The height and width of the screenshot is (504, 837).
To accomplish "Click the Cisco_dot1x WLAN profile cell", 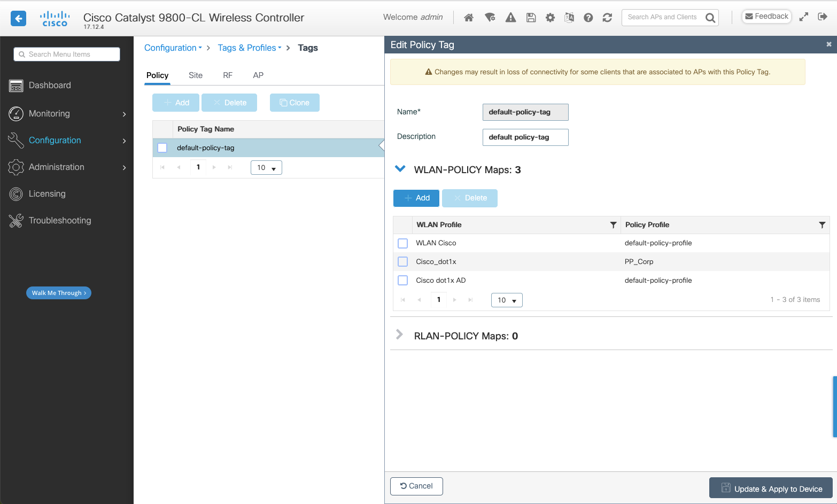I will [x=436, y=262].
